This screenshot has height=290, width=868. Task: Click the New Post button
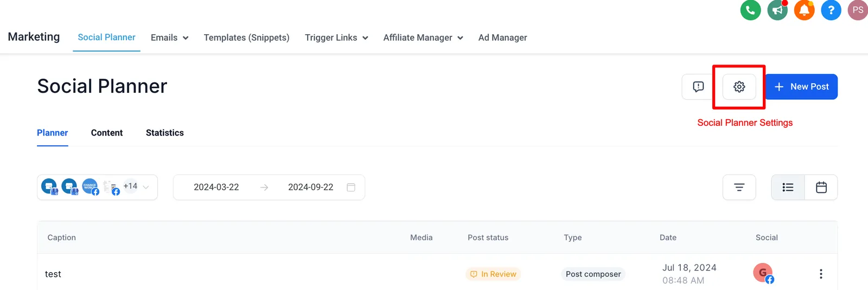click(x=801, y=87)
